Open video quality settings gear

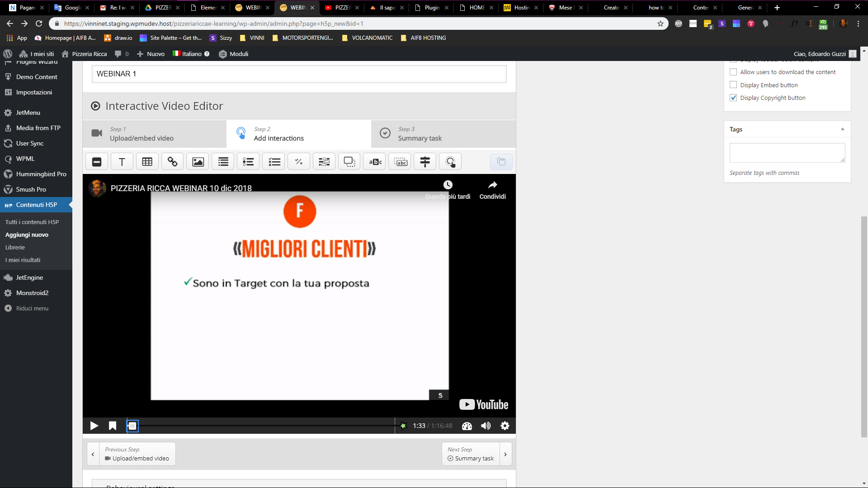click(x=505, y=426)
